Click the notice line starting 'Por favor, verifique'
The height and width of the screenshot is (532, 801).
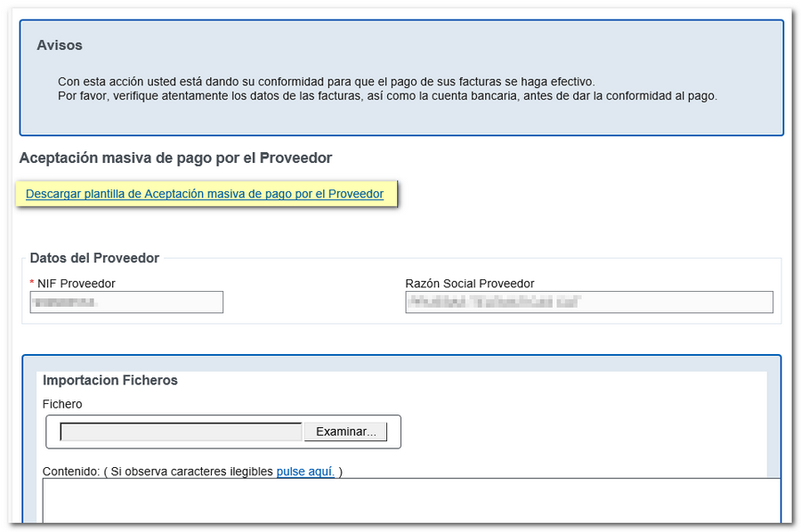(387, 96)
